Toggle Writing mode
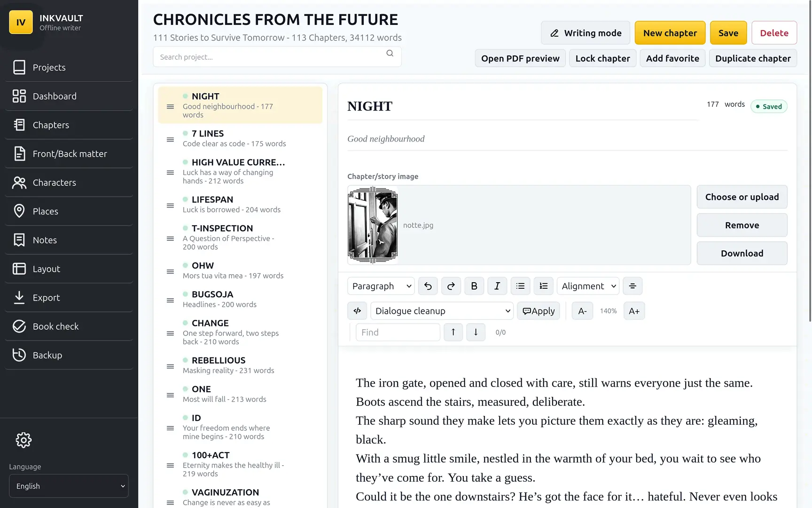Screen dimensions: 812x508 [586, 33]
